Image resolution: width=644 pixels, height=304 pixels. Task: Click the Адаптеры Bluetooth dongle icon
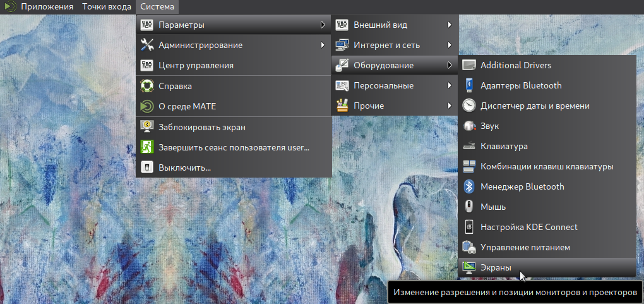(x=469, y=85)
